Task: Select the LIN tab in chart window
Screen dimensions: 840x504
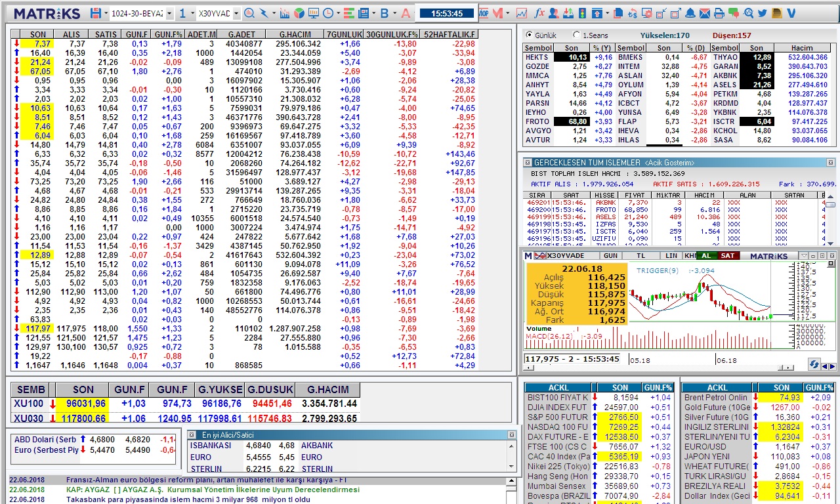Action: click(671, 255)
